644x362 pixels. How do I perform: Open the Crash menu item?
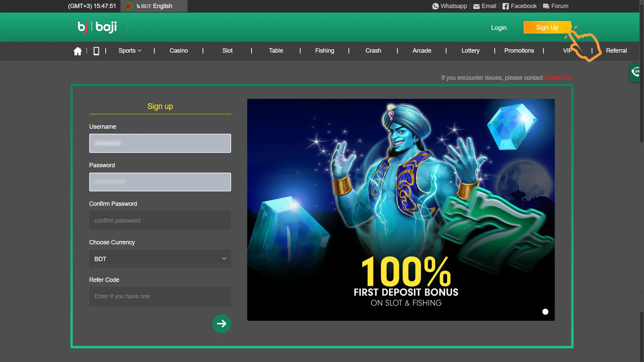[x=373, y=51]
